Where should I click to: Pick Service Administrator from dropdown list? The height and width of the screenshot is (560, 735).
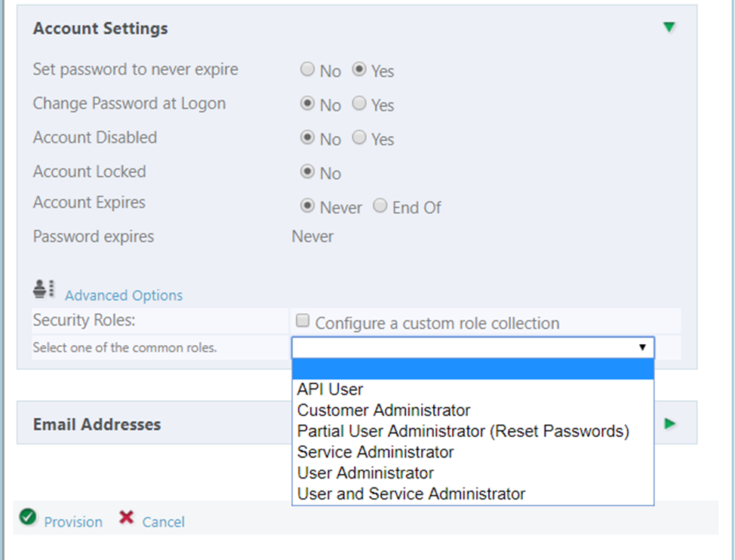coord(375,452)
